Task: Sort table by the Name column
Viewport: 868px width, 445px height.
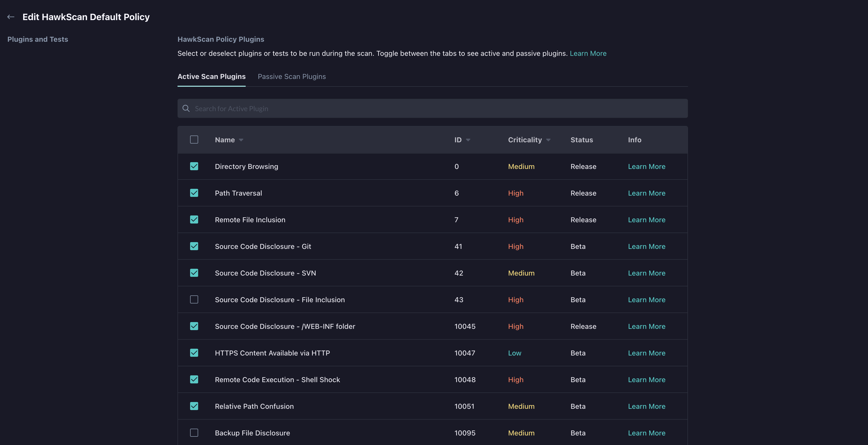Action: pos(229,140)
